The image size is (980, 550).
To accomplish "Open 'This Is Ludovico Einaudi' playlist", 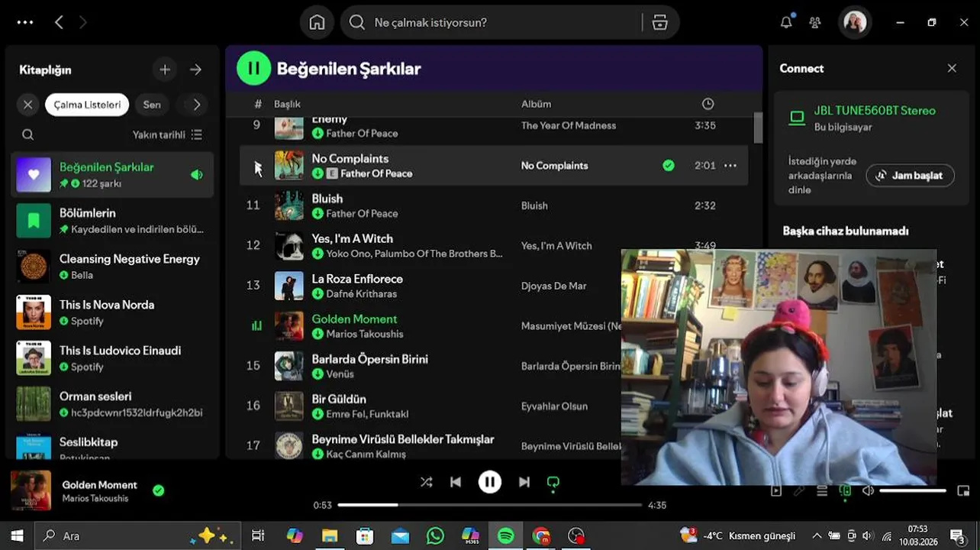I will pyautogui.click(x=113, y=358).
